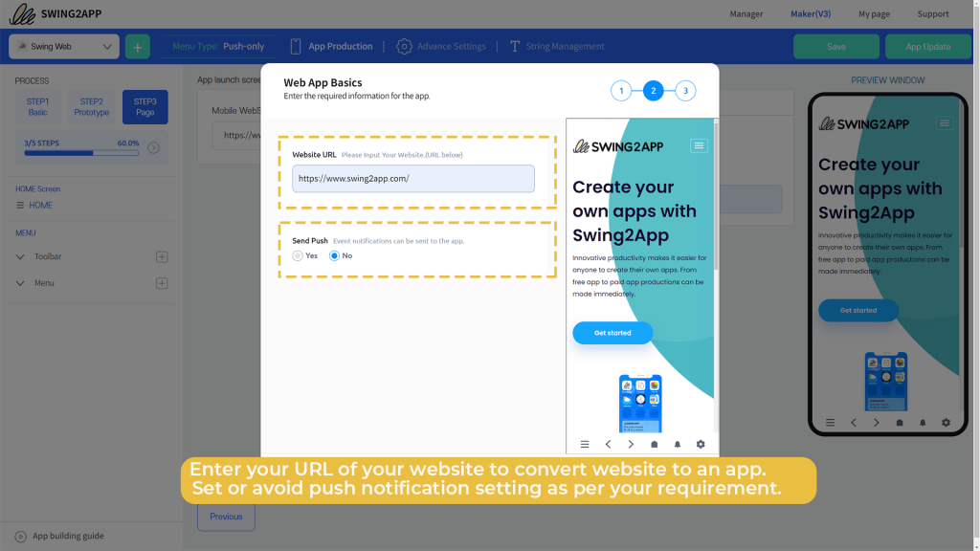Click Get started in Preview Window
Image resolution: width=980 pixels, height=551 pixels.
coord(858,311)
